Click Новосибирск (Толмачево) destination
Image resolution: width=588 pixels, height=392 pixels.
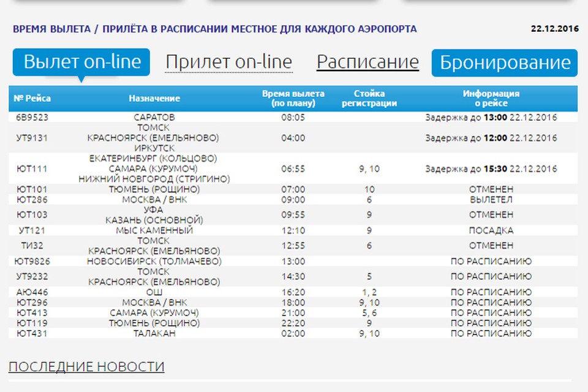click(x=154, y=262)
